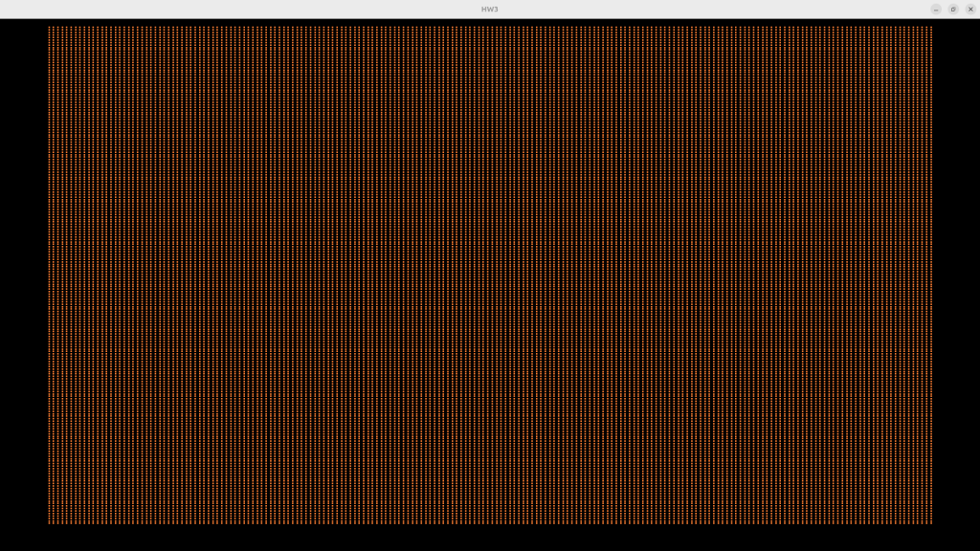Image resolution: width=980 pixels, height=551 pixels.
Task: Close the HW3 window
Action: [970, 10]
